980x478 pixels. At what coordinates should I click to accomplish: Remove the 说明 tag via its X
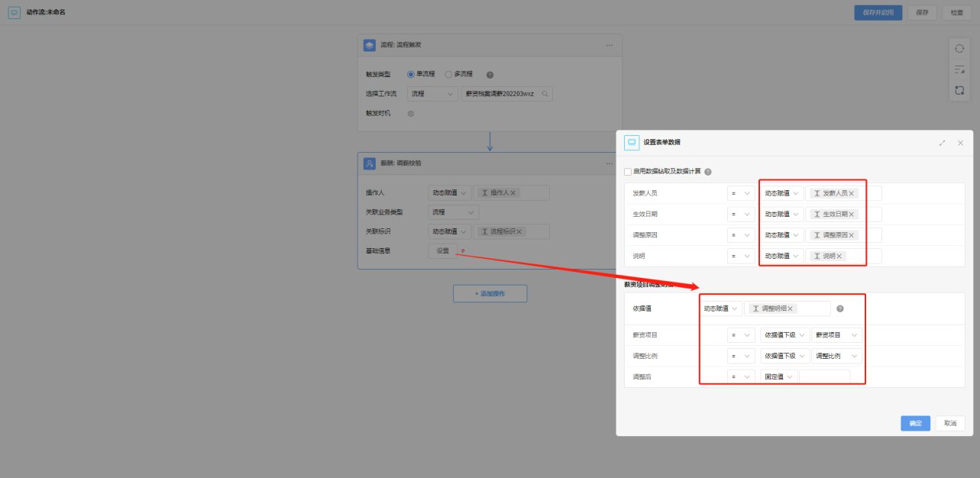pos(839,257)
